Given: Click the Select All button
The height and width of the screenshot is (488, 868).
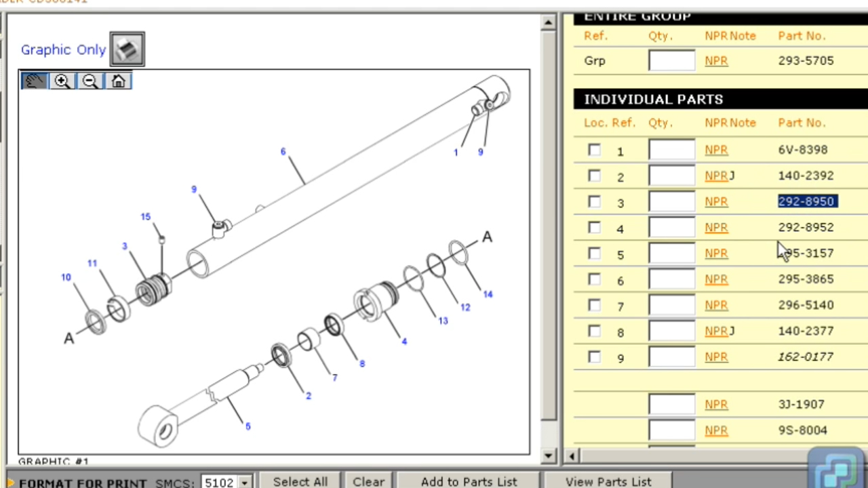Looking at the screenshot, I should 300,481.
